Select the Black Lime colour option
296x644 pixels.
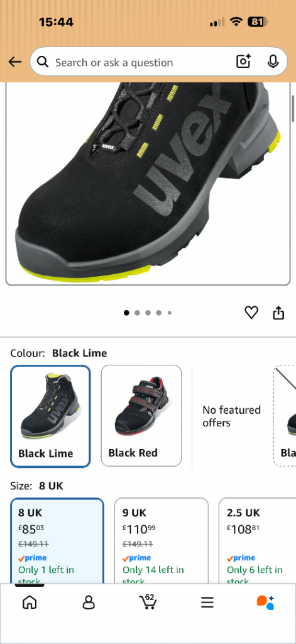50,416
